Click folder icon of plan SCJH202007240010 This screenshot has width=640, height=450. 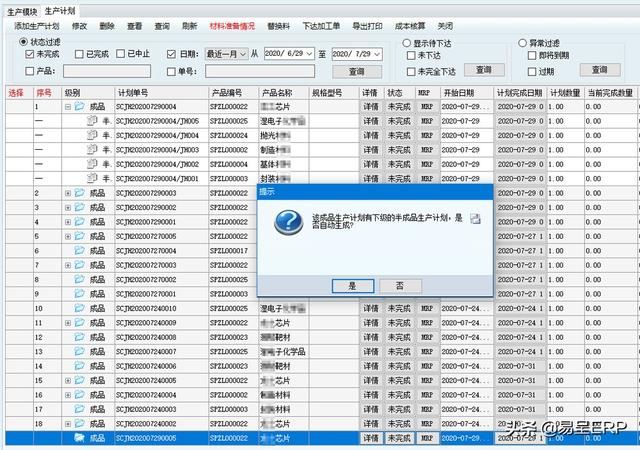79,308
